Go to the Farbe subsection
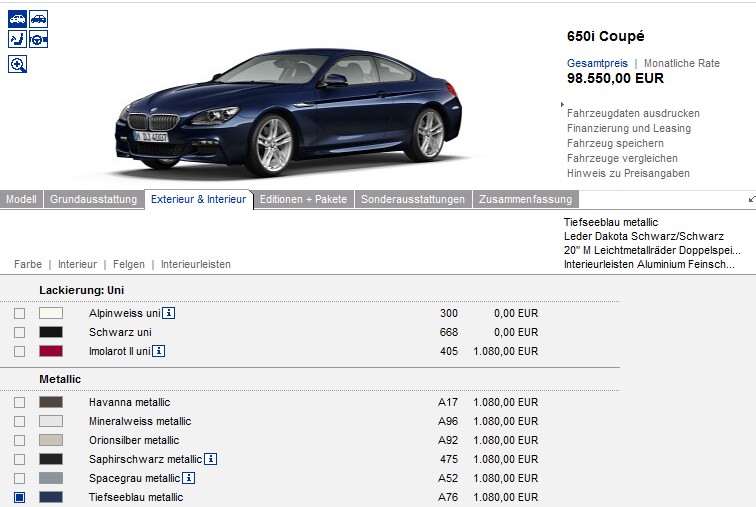Image resolution: width=756 pixels, height=507 pixels. [x=28, y=264]
